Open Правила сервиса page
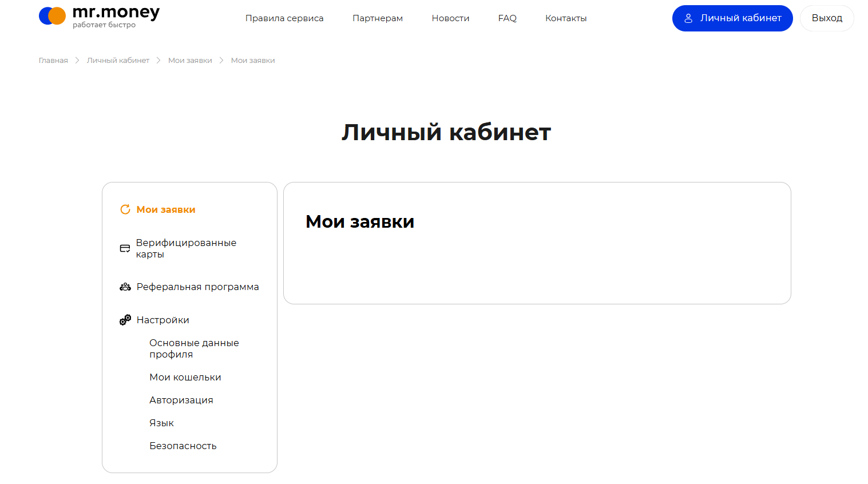The width and height of the screenshot is (868, 484). (284, 18)
